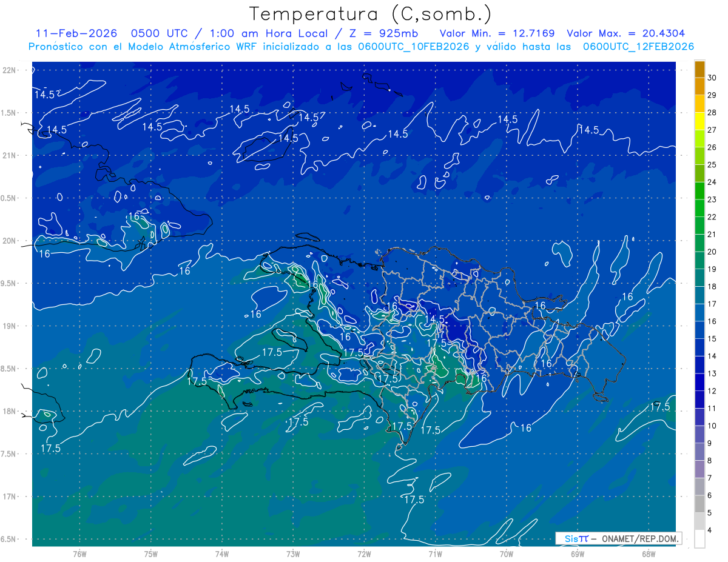
Task: Click the '1.5N' latitude axis label
Action: point(9,113)
